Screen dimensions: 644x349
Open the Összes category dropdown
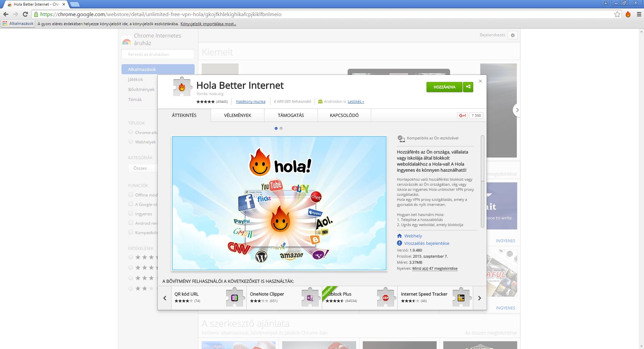[x=143, y=168]
